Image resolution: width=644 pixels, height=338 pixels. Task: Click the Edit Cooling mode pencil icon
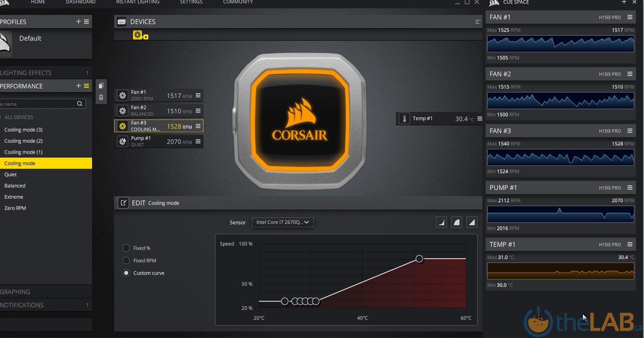point(123,203)
